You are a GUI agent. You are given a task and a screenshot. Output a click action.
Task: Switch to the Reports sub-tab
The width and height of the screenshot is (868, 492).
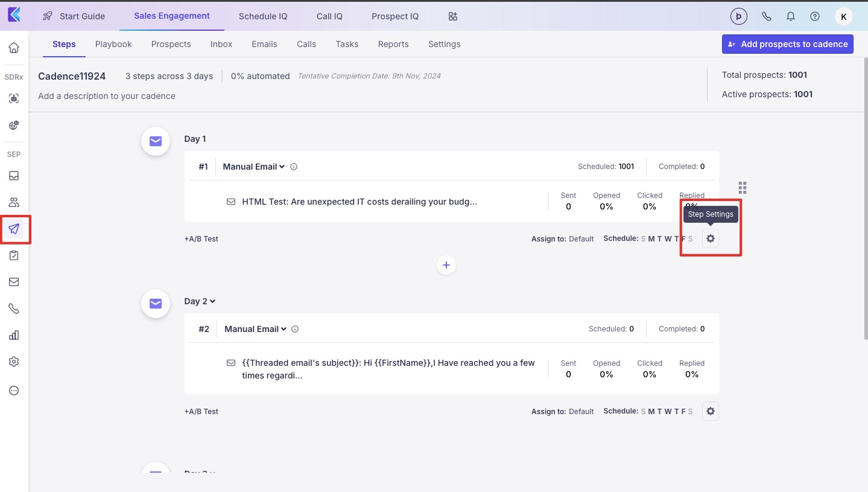coord(393,44)
